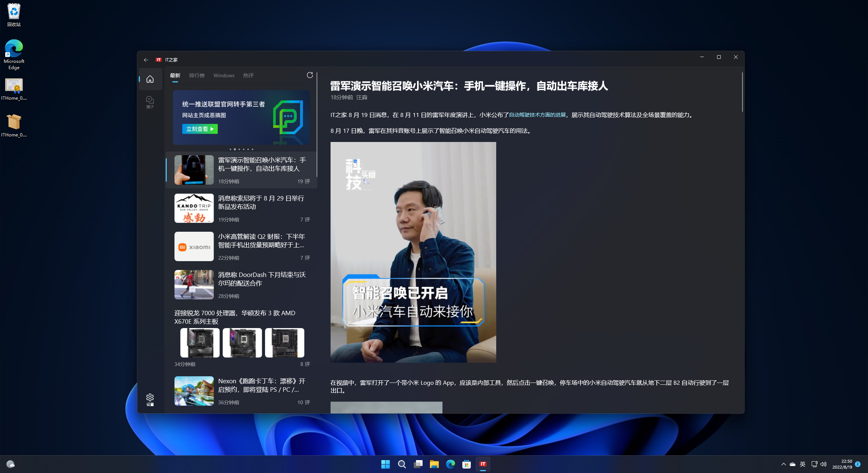The image size is (868, 473).
Task: Show hidden tray icons chevron
Action: coord(783,464)
